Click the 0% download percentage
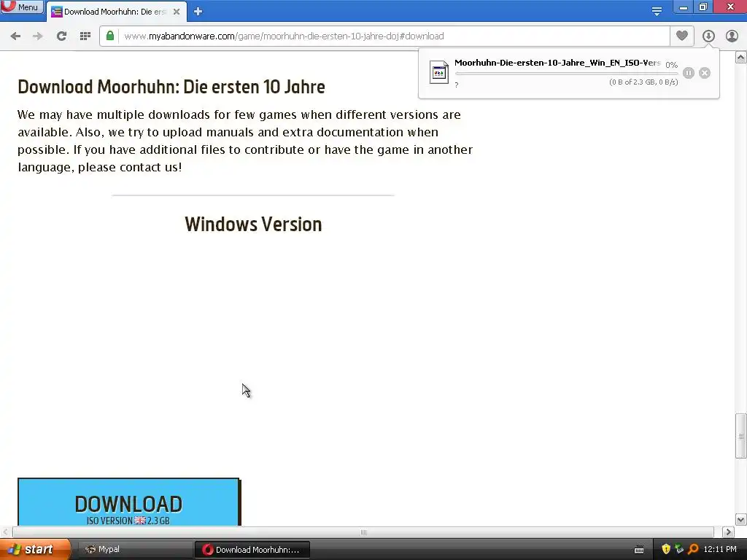Image resolution: width=747 pixels, height=560 pixels. [x=672, y=65]
